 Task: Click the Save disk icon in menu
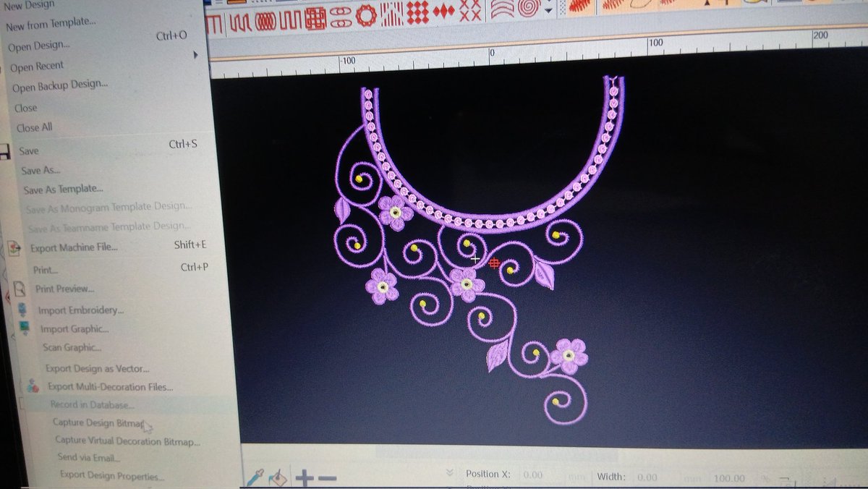coord(4,152)
